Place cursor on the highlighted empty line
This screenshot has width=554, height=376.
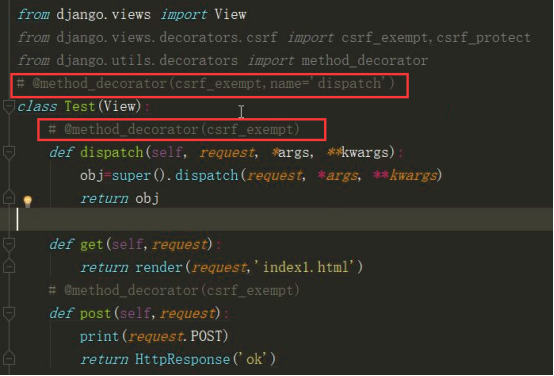(x=277, y=219)
